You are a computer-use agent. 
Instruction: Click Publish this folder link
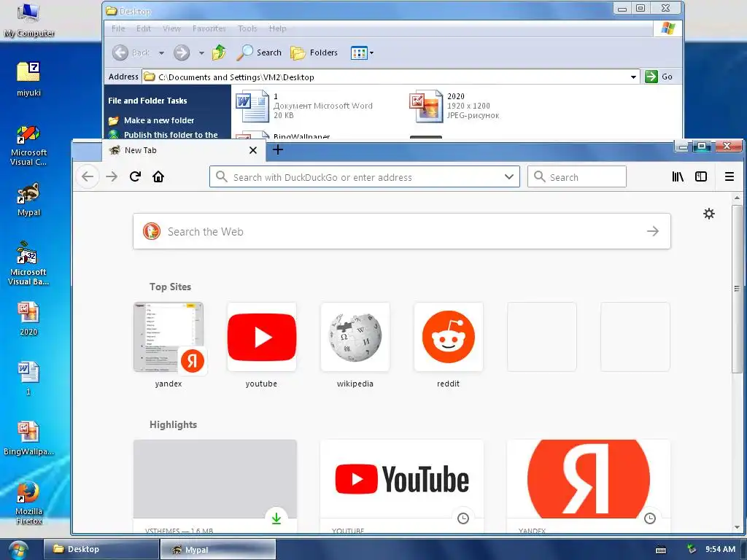coord(171,135)
